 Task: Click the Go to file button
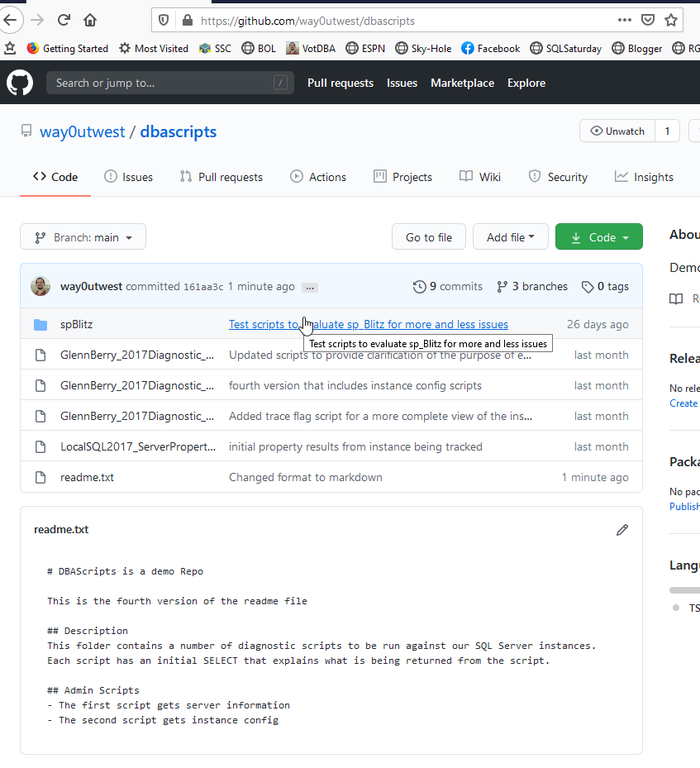click(429, 237)
